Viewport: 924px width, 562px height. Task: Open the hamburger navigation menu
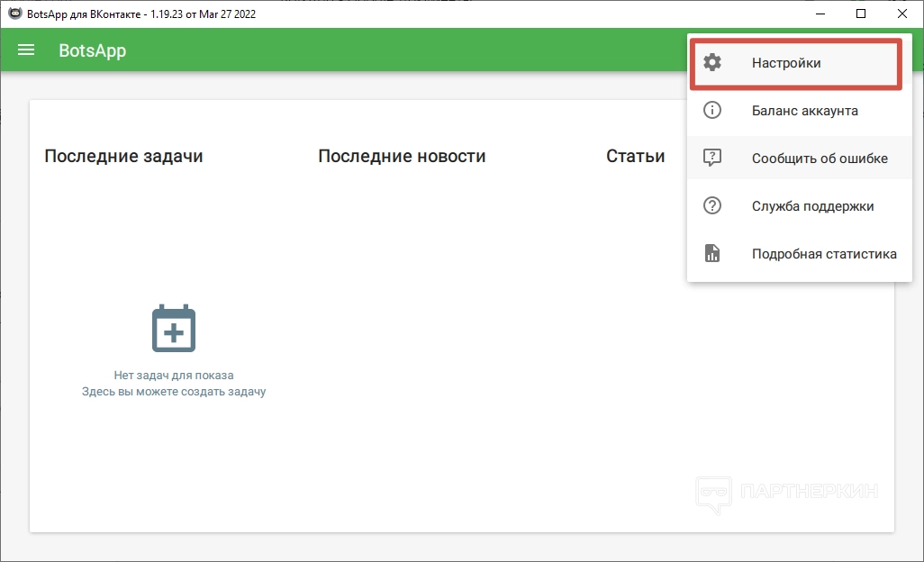[x=26, y=50]
